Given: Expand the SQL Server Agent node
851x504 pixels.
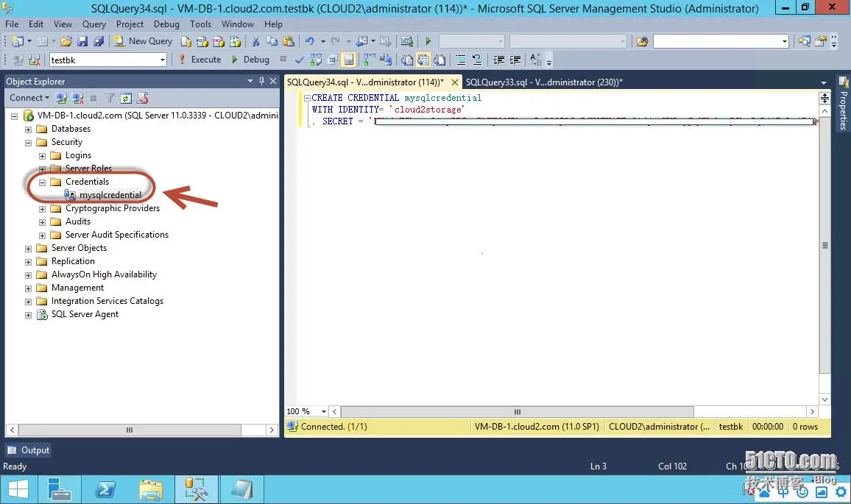Looking at the screenshot, I should pyautogui.click(x=28, y=315).
